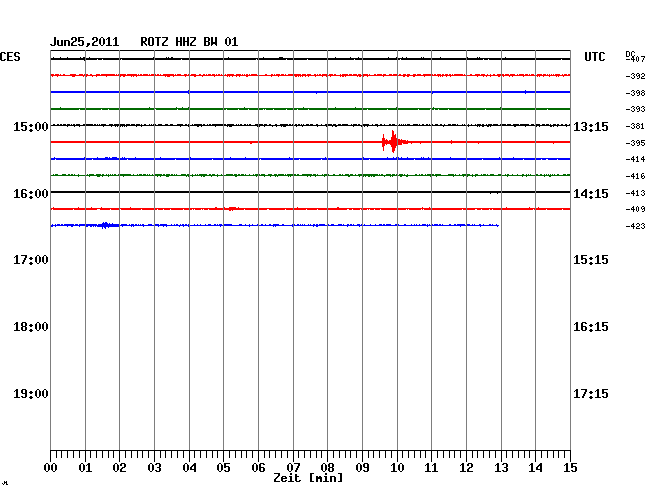Select the DC offset value -381

635,126
